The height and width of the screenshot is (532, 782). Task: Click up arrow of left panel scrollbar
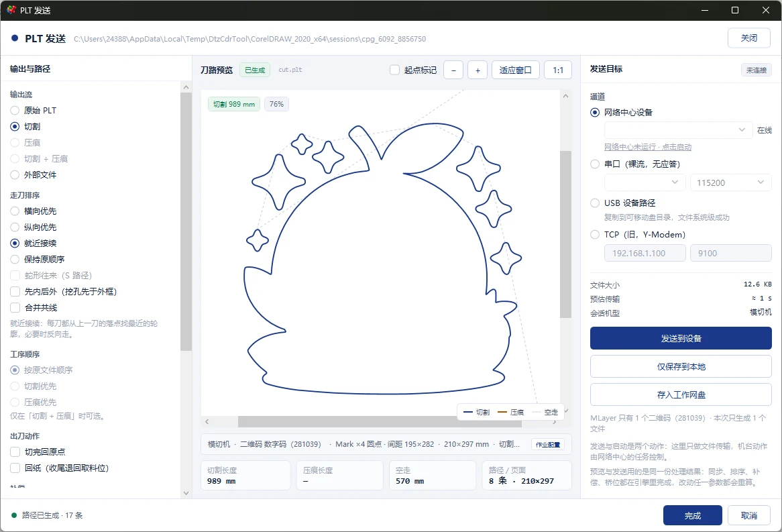(186, 87)
